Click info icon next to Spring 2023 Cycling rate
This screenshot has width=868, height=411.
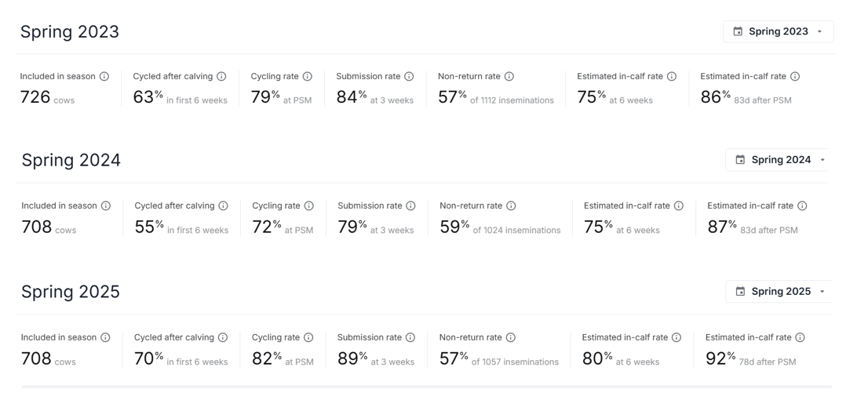[308, 77]
